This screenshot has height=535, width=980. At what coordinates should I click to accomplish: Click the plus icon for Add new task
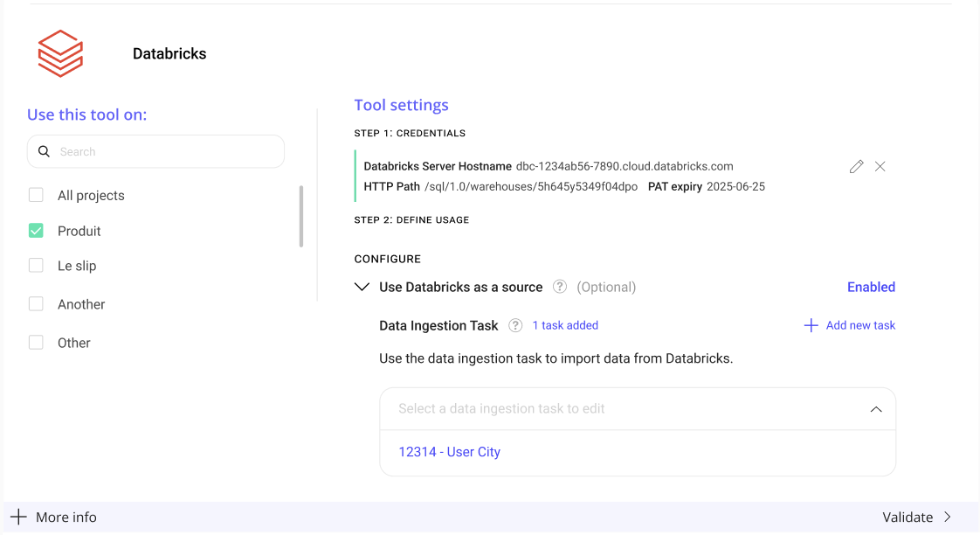pyautogui.click(x=811, y=325)
